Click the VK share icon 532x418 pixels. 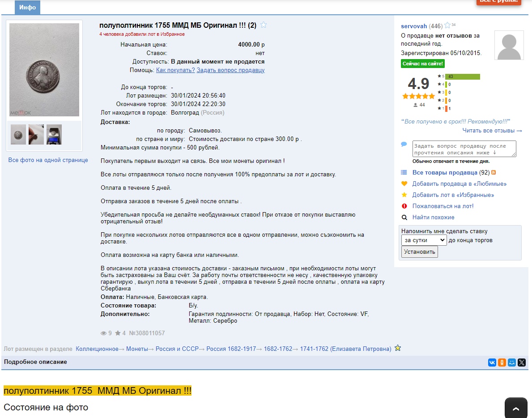[x=492, y=363]
